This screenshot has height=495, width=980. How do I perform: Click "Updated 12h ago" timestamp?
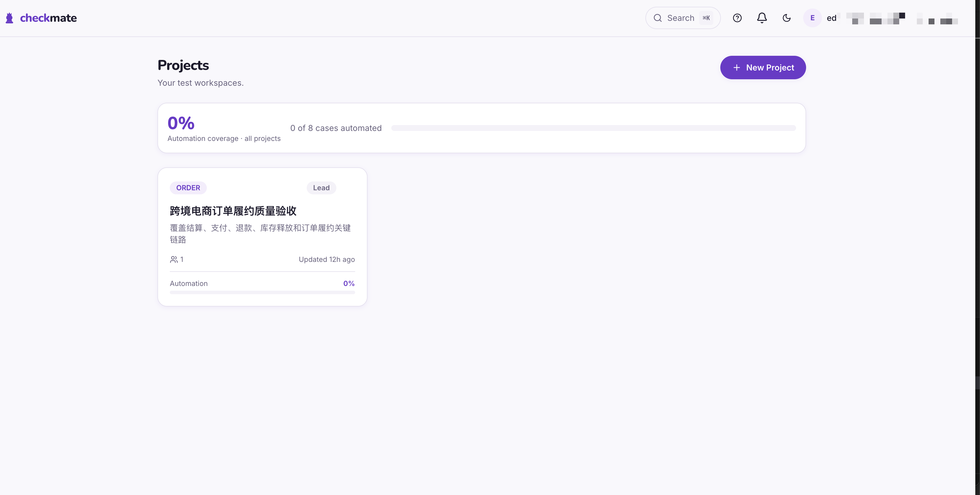326,259
